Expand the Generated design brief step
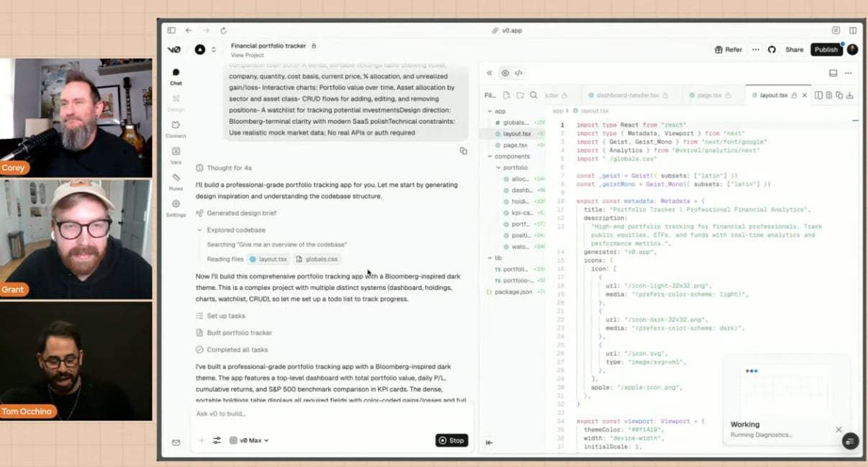 point(236,213)
